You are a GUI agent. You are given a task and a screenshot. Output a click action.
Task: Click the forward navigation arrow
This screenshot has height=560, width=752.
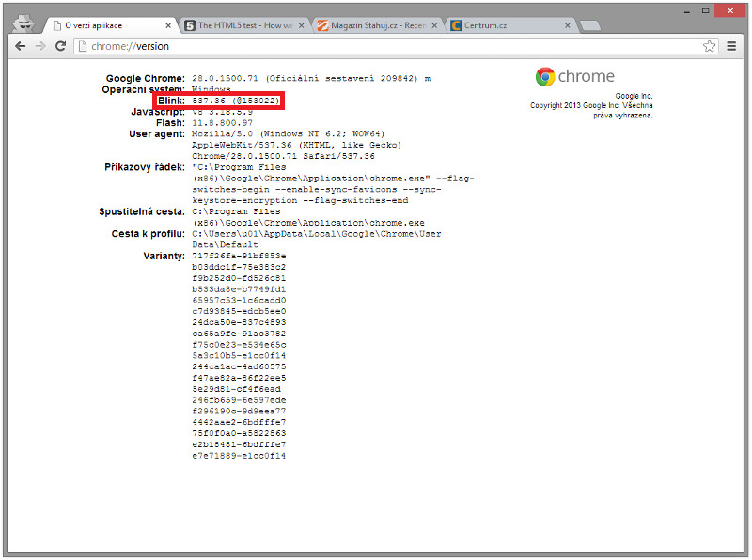(40, 46)
